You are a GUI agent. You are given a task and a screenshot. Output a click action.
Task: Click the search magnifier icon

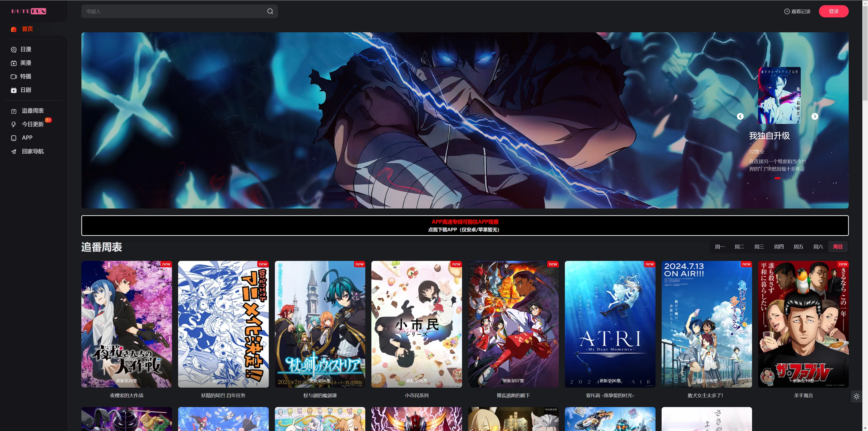click(270, 12)
